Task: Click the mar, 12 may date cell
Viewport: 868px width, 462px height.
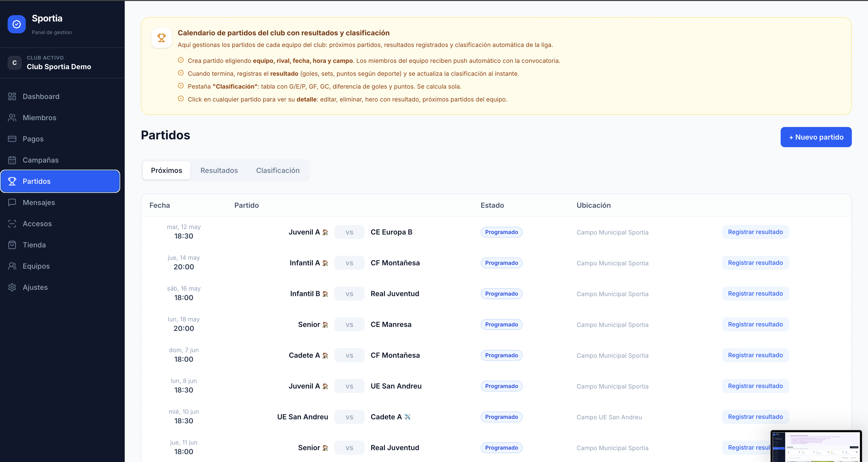Action: [x=184, y=232]
